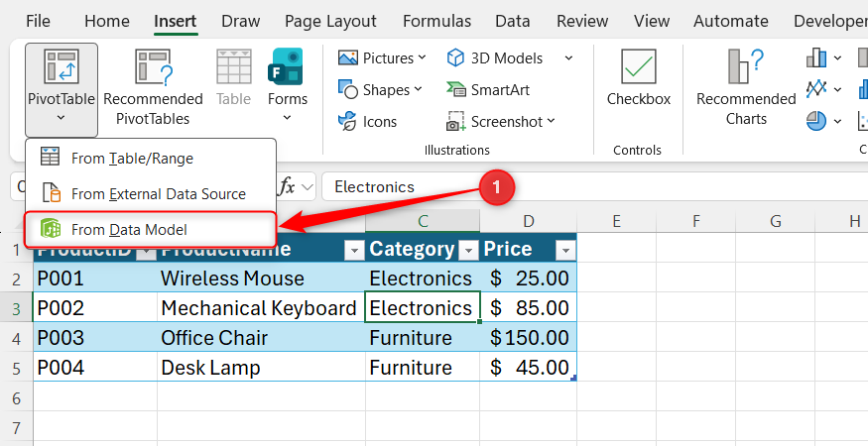Click cell containing Mechanical Keyboard

(261, 308)
